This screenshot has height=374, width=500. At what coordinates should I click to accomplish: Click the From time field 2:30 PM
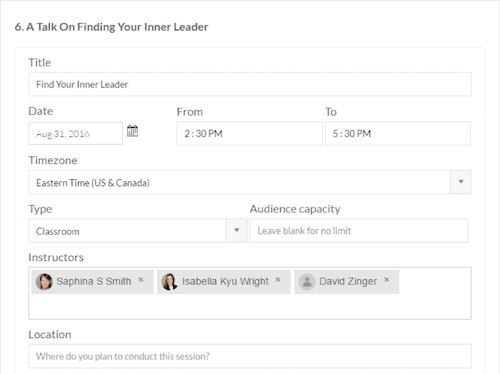[x=249, y=133]
